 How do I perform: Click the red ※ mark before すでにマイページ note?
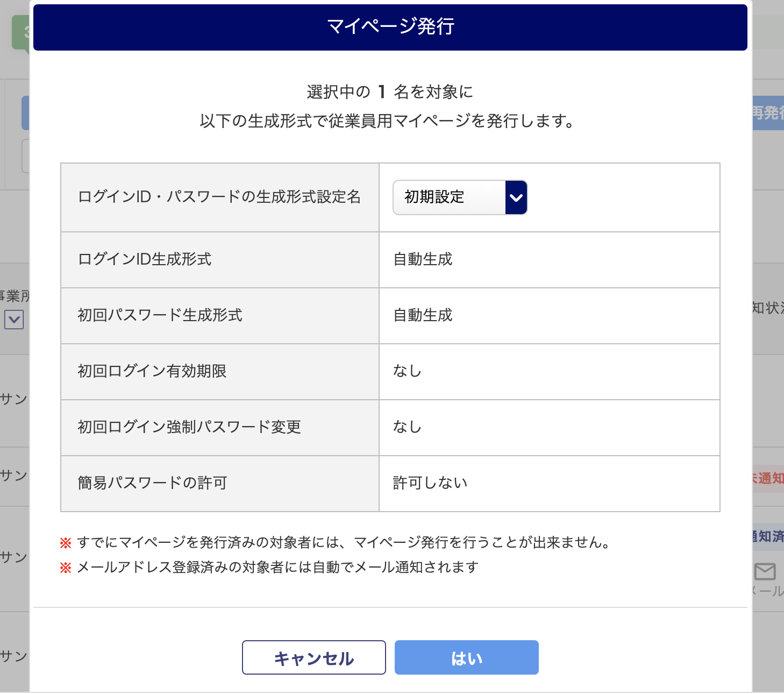coord(66,543)
